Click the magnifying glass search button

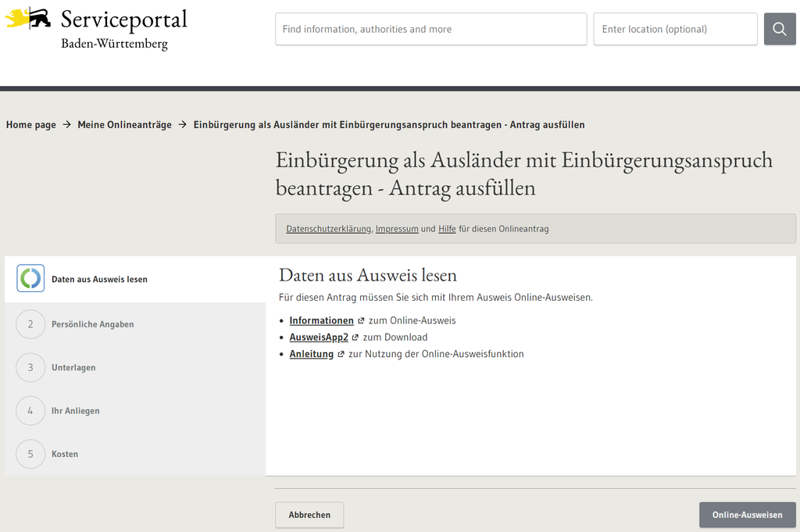(779, 29)
